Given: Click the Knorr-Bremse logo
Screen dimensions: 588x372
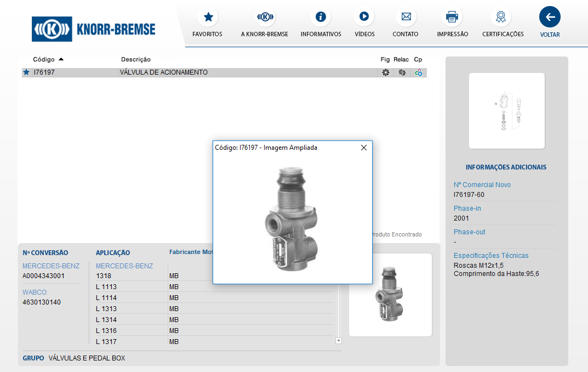Looking at the screenshot, I should [x=94, y=29].
